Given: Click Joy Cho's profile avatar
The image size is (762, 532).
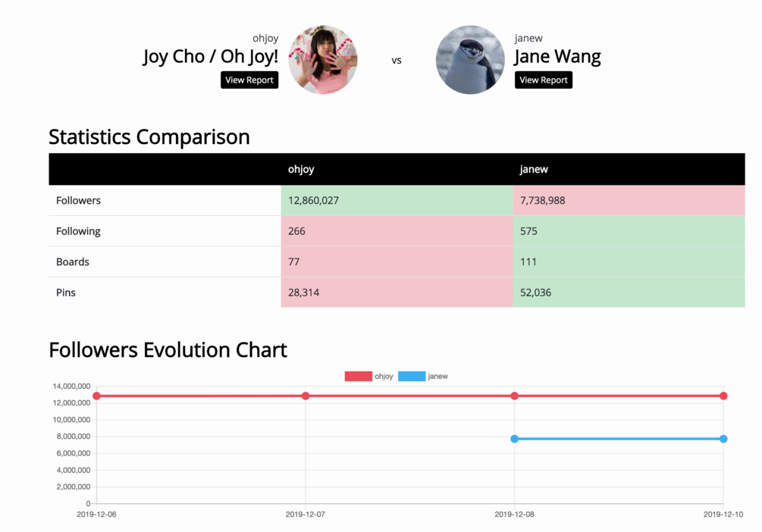Looking at the screenshot, I should [x=323, y=60].
